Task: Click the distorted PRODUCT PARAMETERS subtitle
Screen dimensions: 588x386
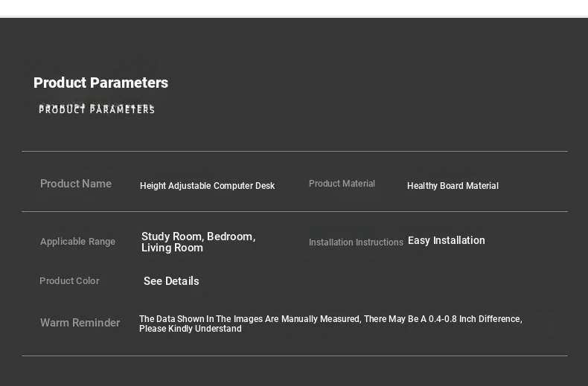Action: pos(96,109)
